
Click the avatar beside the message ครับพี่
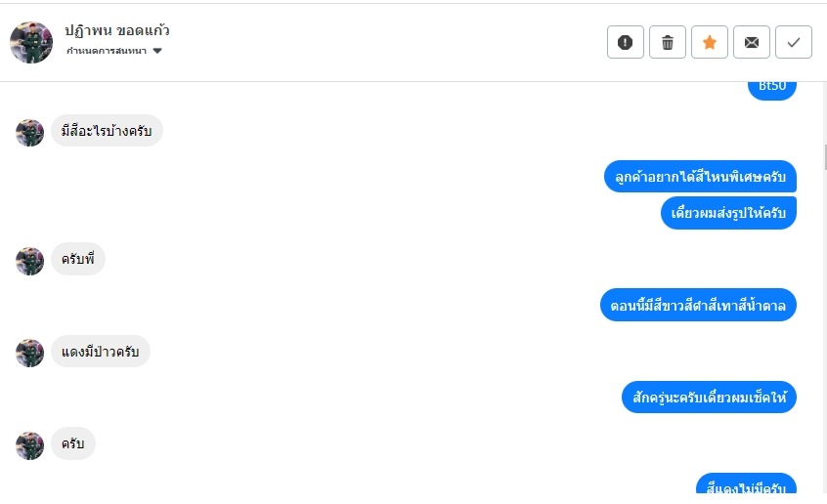coord(30,261)
